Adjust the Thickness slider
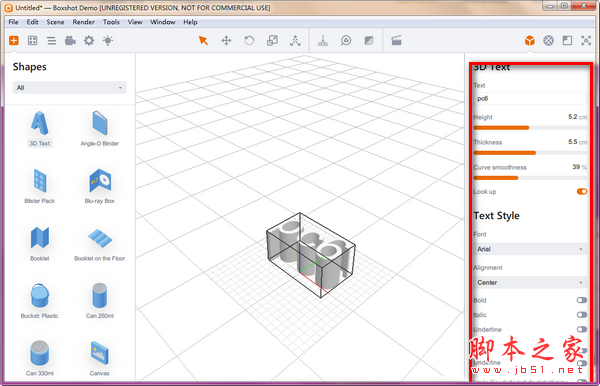 point(530,153)
